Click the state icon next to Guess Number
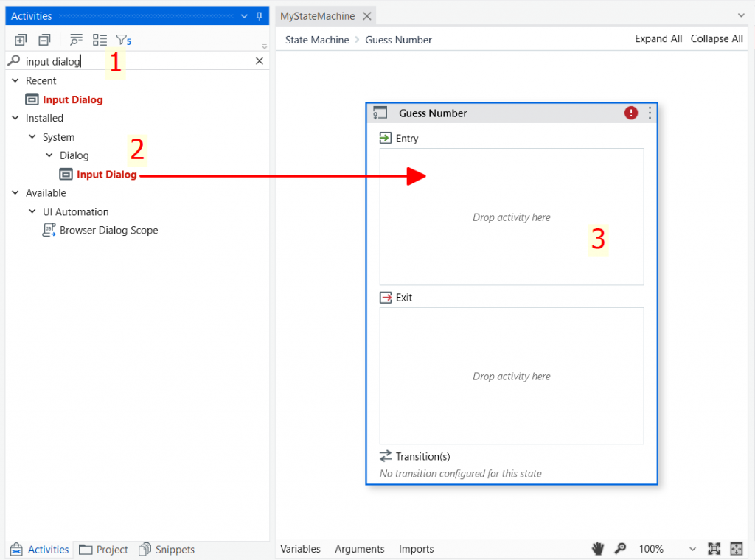 380,113
